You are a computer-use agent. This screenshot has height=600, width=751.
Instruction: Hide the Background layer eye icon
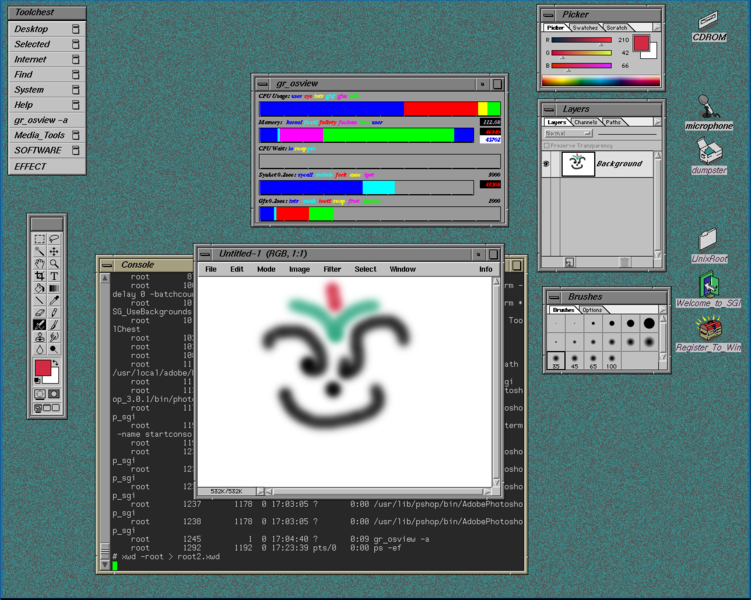546,164
